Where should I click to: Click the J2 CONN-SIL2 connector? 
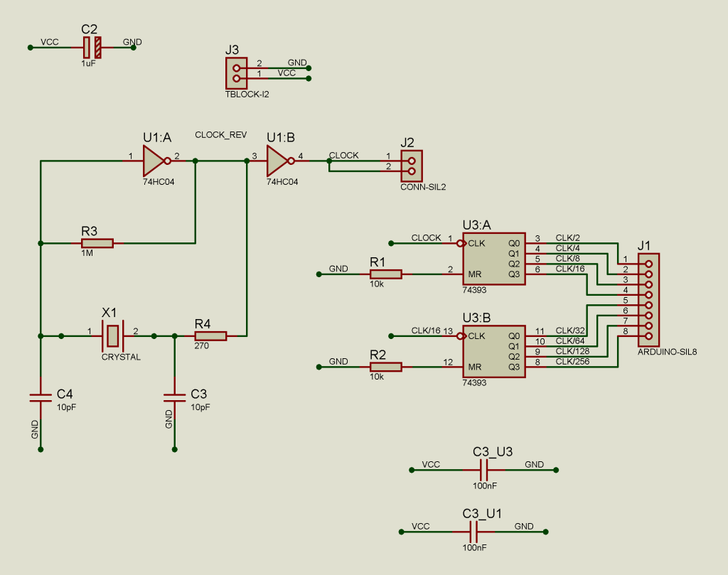pos(411,166)
